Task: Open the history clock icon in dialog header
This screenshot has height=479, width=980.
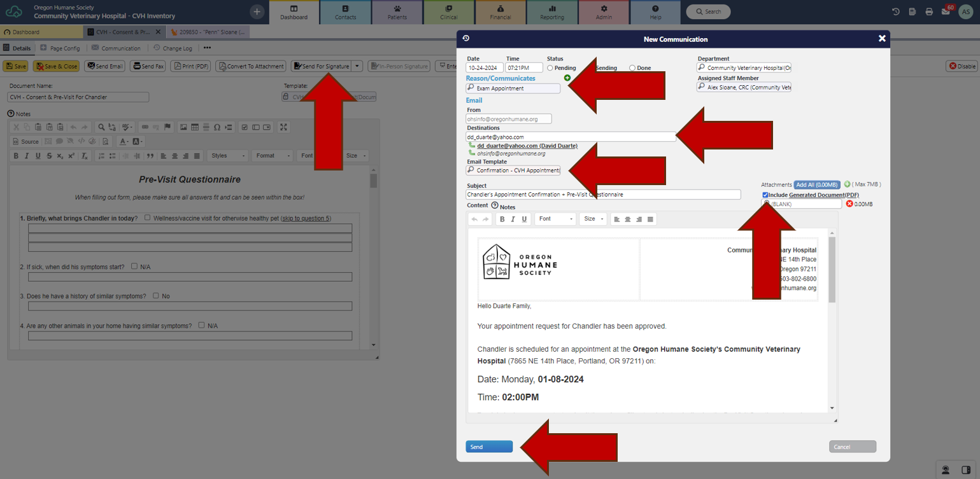Action: coord(466,39)
